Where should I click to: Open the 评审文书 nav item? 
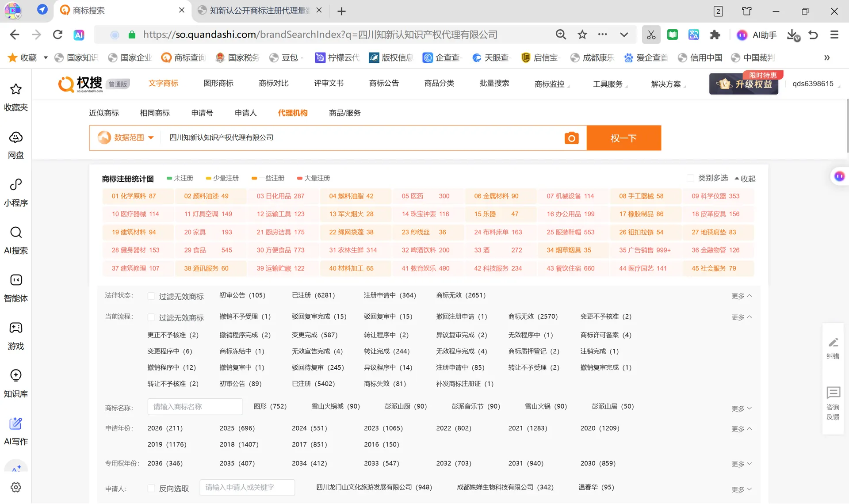point(329,83)
